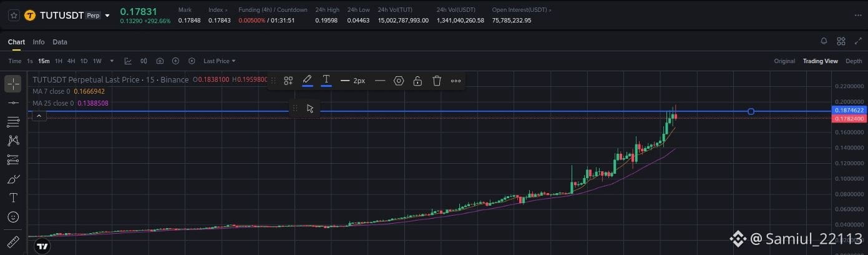Click the anchor circle on the blue horizontal line
The height and width of the screenshot is (255, 868).
(751, 111)
